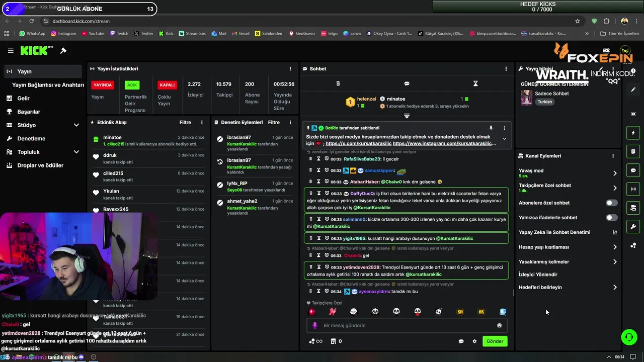This screenshot has width=644, height=362.
Task: Click the broadcast signal icon in right sidebar
Action: pos(633,189)
